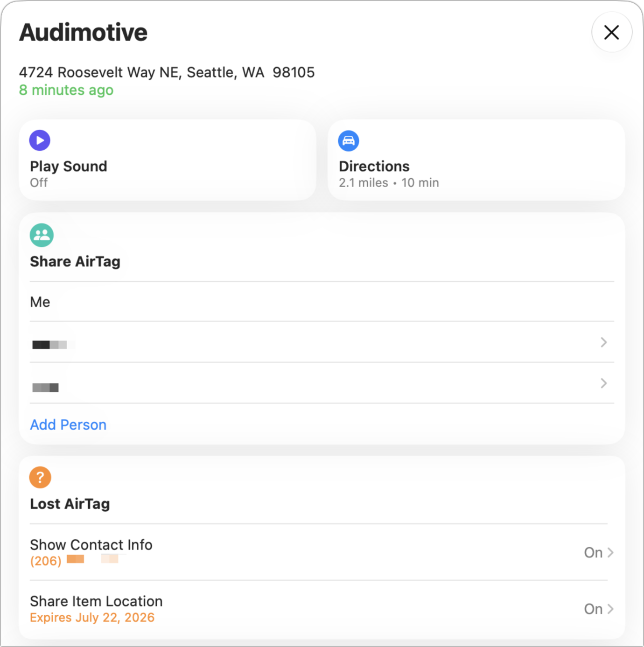Click the purple Play Sound icon
This screenshot has height=647, width=644.
[40, 140]
